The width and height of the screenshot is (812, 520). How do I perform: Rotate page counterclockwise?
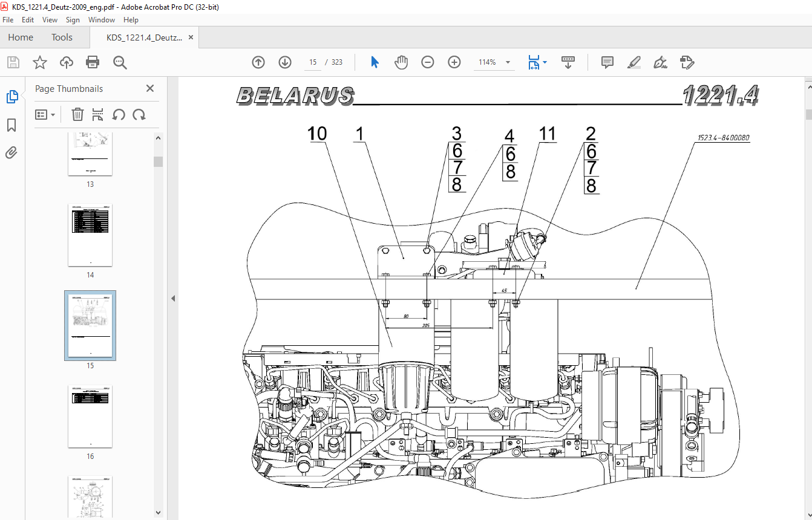(119, 114)
